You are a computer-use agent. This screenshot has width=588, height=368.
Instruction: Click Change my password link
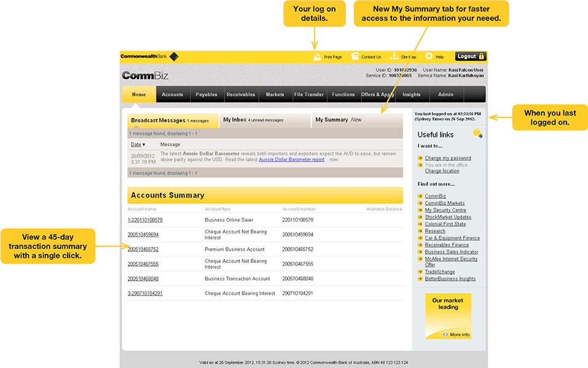pyautogui.click(x=448, y=158)
